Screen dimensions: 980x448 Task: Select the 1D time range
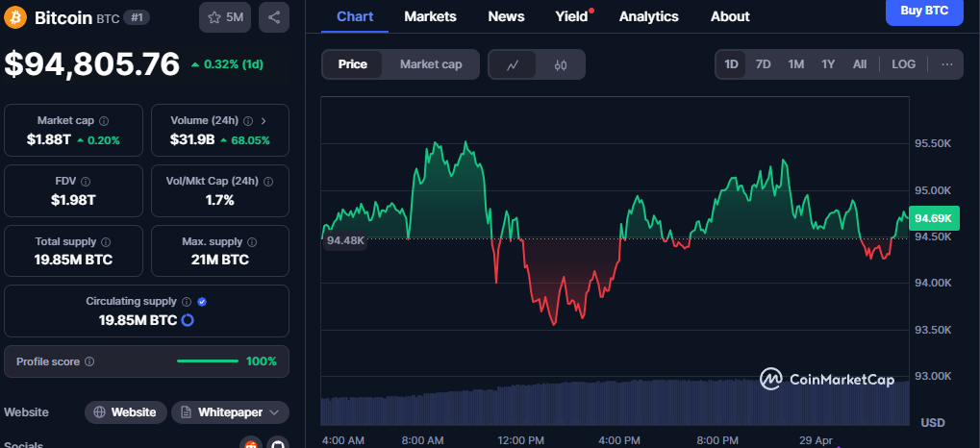731,64
